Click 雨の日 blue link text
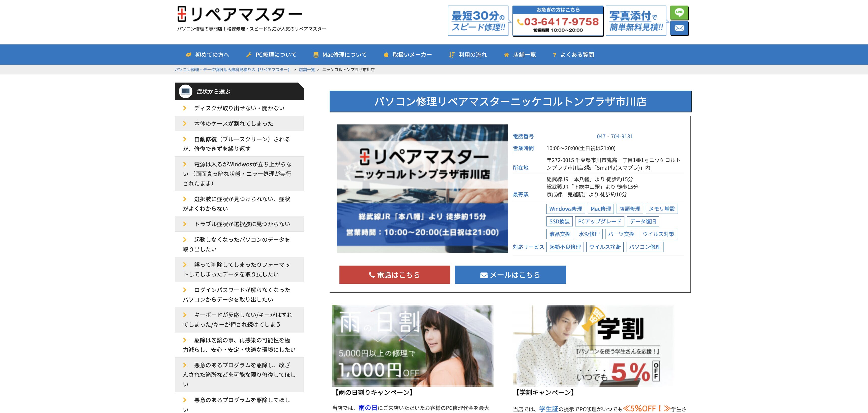The height and width of the screenshot is (413, 868). (368, 408)
